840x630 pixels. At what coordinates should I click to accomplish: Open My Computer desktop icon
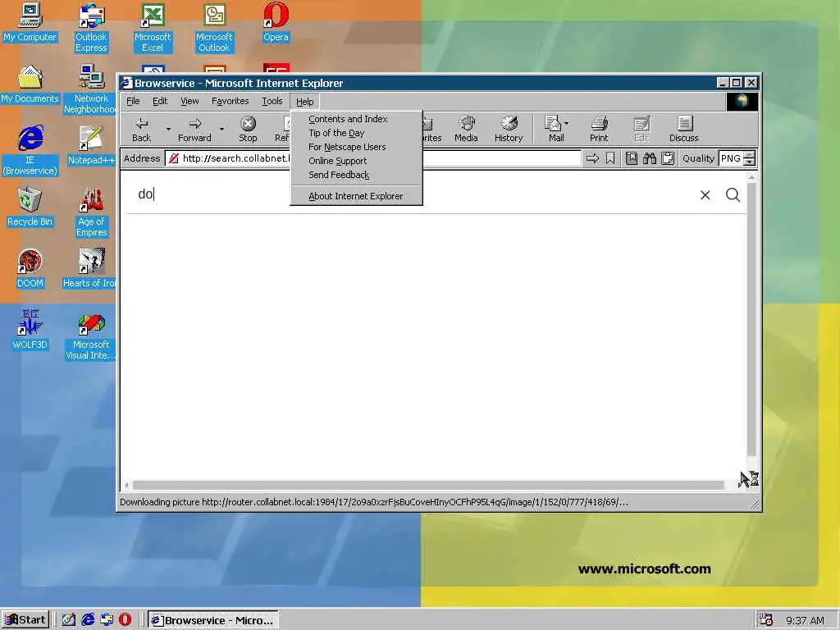coord(30,22)
